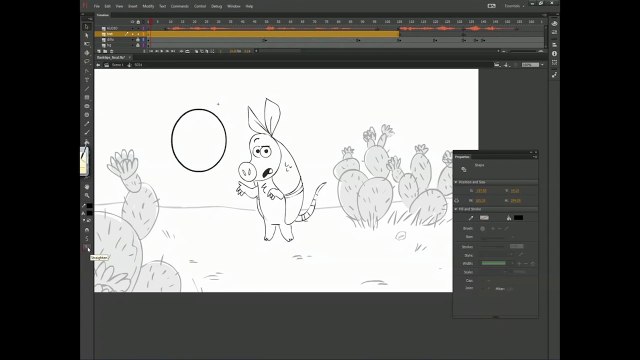The image size is (640, 360).
Task: Create a new layer folder
Action: pos(105,51)
